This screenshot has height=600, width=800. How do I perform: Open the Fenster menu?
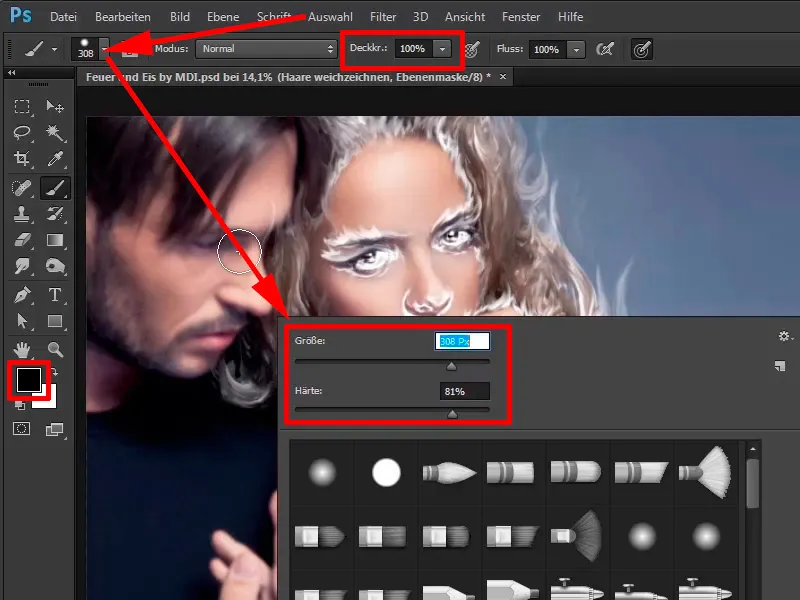(x=521, y=17)
